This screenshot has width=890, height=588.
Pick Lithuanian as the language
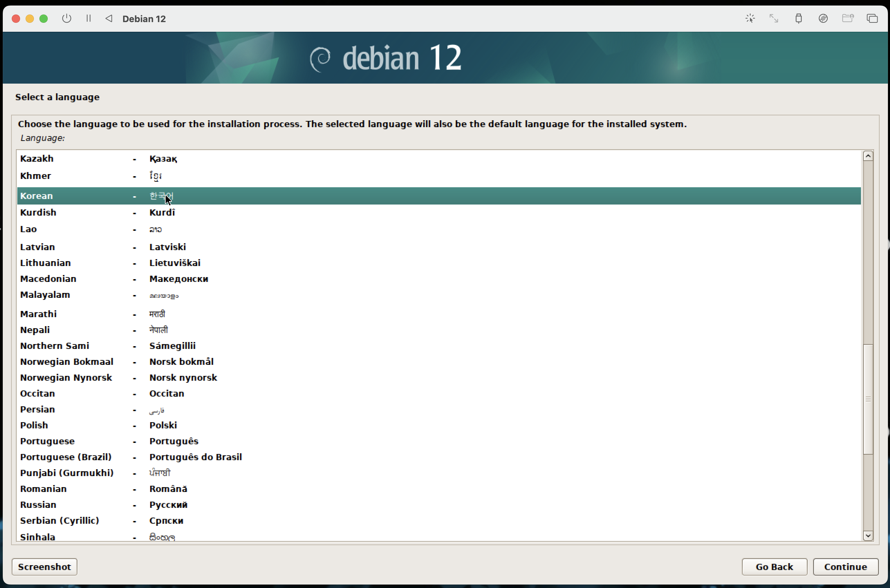(439, 263)
